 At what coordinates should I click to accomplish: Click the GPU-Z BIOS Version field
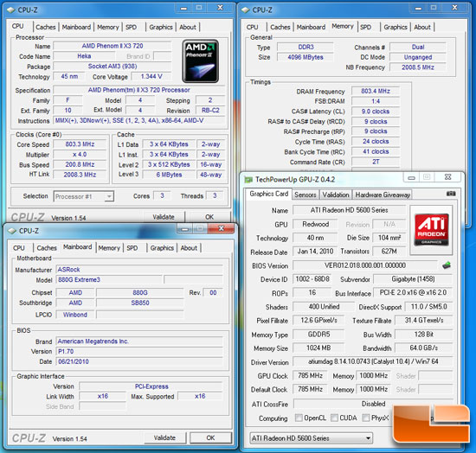[365, 265]
